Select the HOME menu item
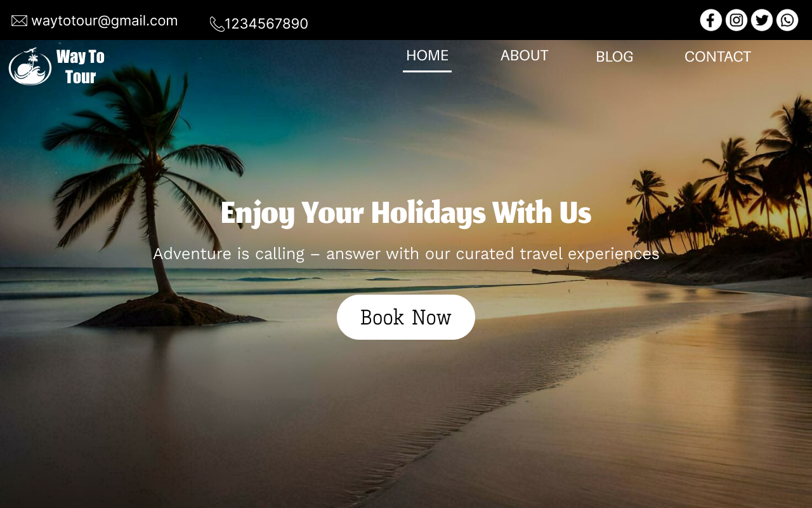This screenshot has width=812, height=508. point(427,55)
